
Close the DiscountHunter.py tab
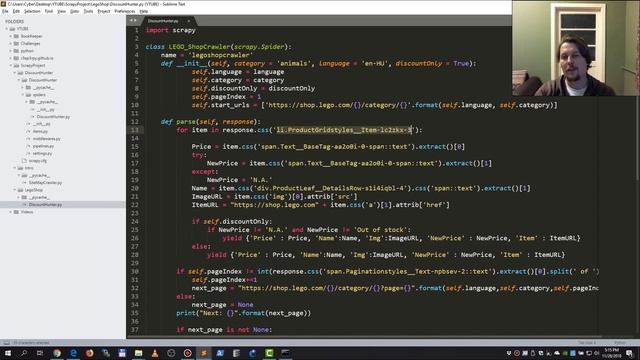(x=189, y=21)
